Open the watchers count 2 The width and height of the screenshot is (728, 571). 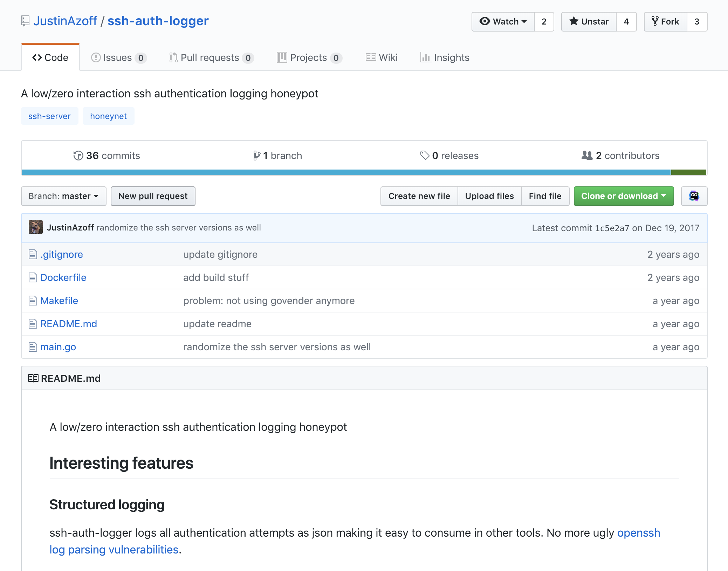pyautogui.click(x=544, y=22)
